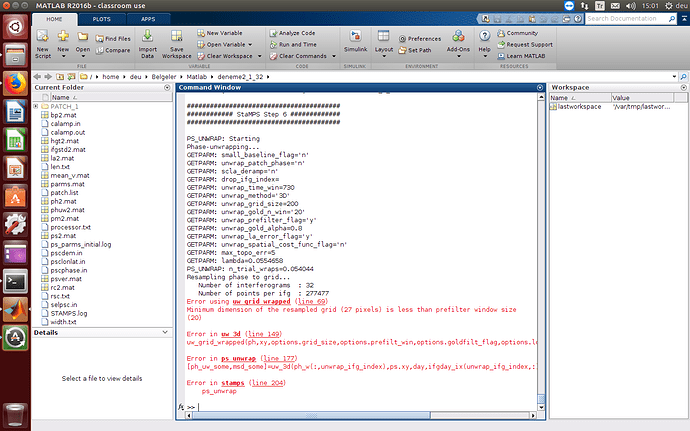Click the Compare files button
Image resolution: width=690 pixels, height=431 pixels.
click(x=113, y=50)
